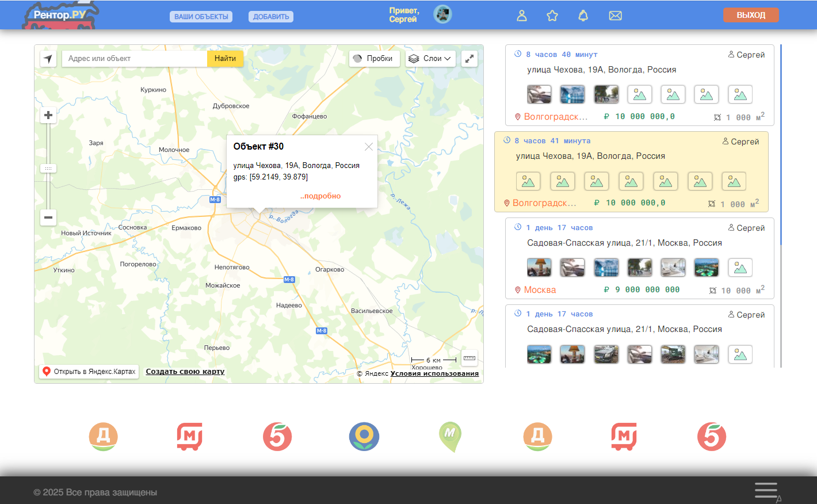Screen dimensions: 817x504
Task: Click the address search input field
Action: click(x=135, y=59)
